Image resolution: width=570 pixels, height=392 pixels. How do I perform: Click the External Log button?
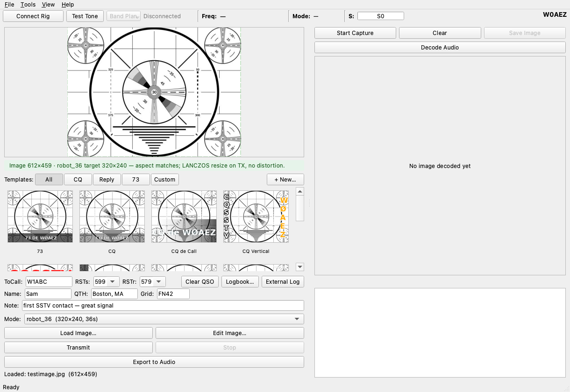click(x=283, y=282)
